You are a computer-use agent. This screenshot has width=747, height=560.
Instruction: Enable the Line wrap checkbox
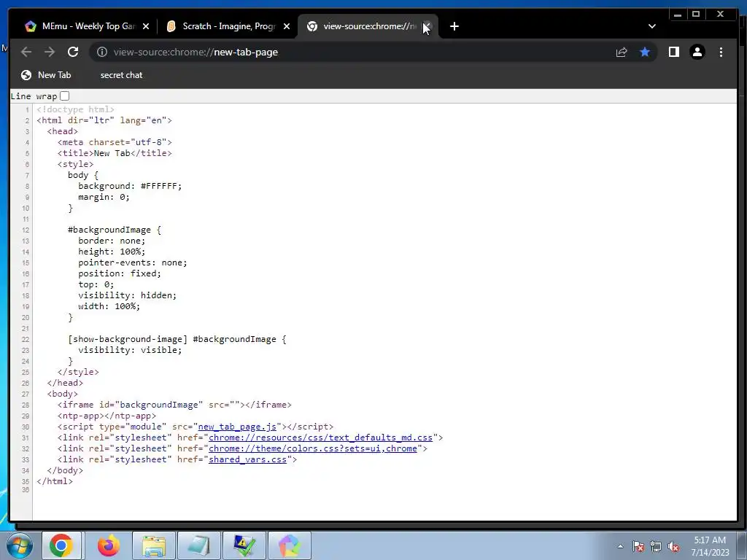tap(65, 96)
